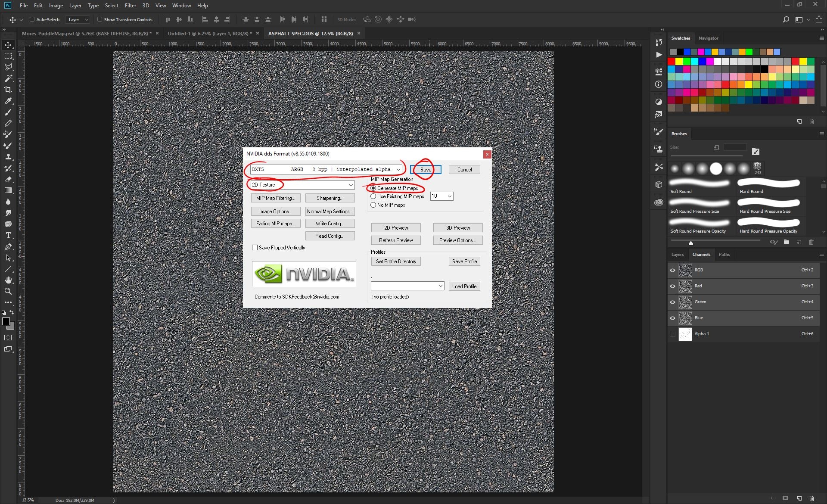Image resolution: width=827 pixels, height=504 pixels.
Task: Open the Filter menu
Action: tap(130, 6)
